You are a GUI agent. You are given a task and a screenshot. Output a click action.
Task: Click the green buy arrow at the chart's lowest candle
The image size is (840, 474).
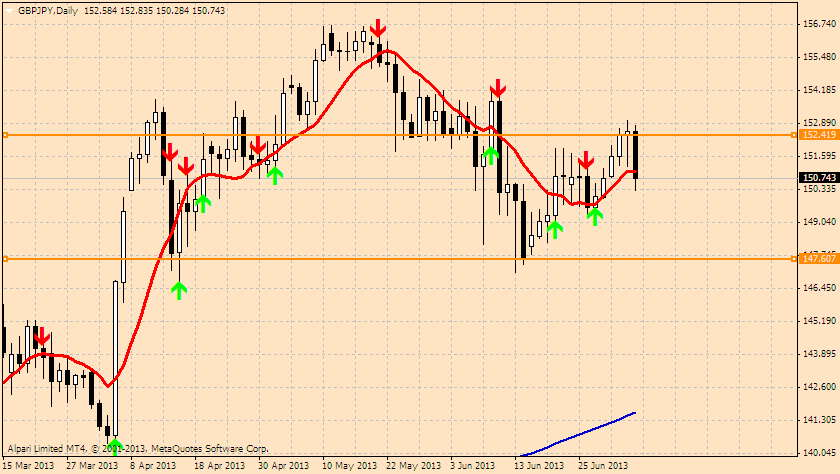tap(114, 446)
